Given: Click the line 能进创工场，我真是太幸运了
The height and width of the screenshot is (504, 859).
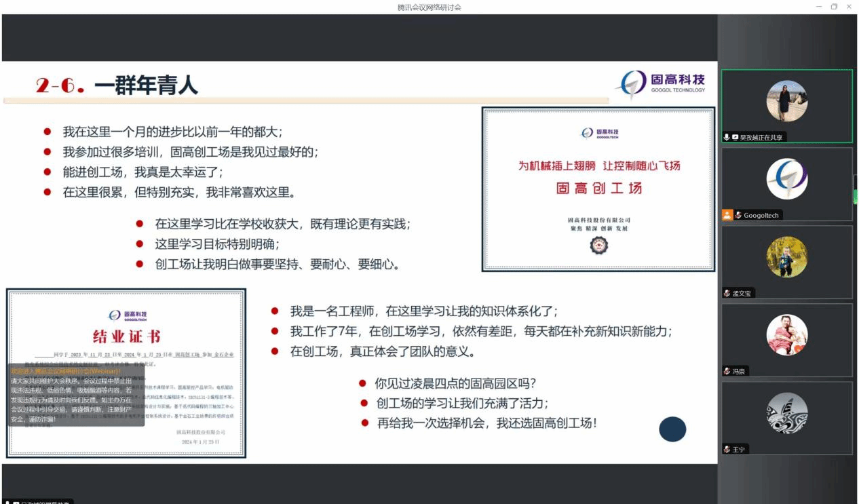Looking at the screenshot, I should point(143,172).
